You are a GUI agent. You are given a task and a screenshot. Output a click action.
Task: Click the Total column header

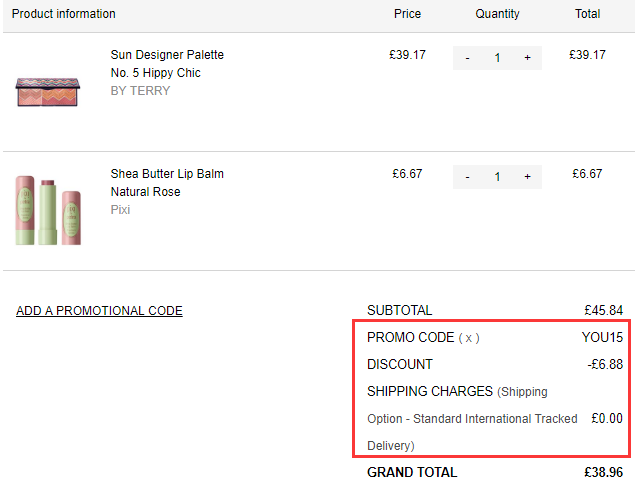pos(587,14)
